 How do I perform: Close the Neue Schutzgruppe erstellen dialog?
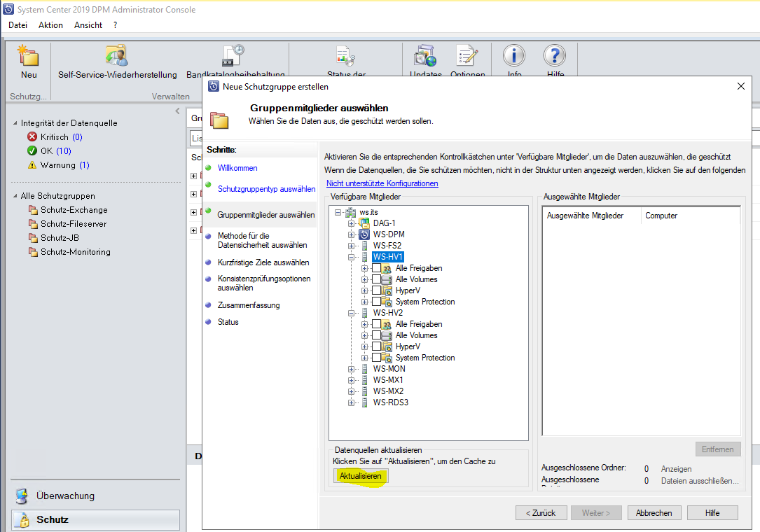[740, 86]
